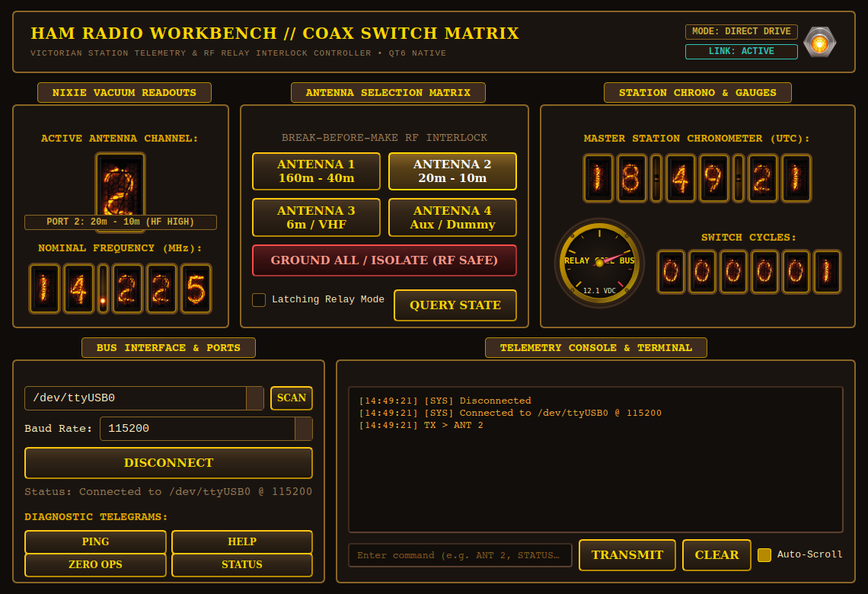Click the glowing hexagonal lamp indicator
The width and height of the screenshot is (868, 594).
coord(820,42)
